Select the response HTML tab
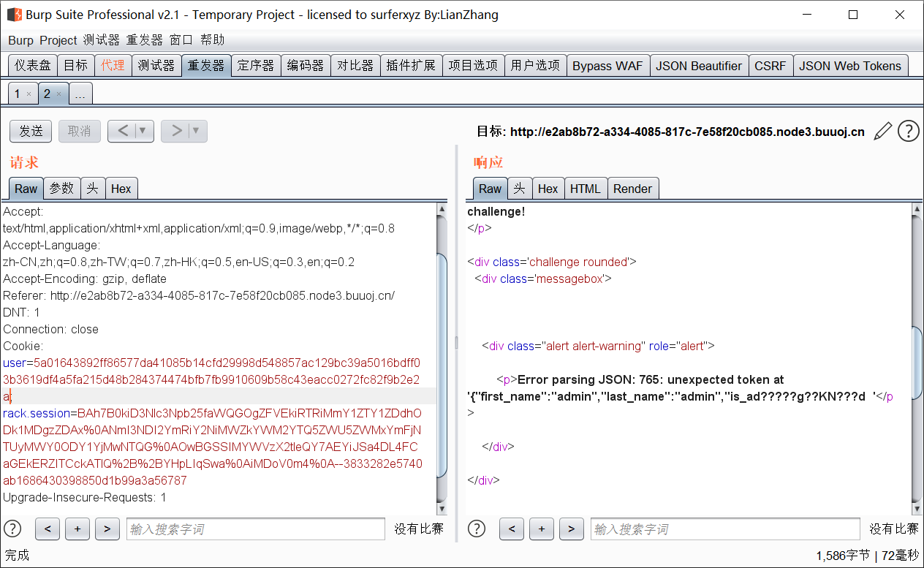This screenshot has height=568, width=924. pos(585,189)
